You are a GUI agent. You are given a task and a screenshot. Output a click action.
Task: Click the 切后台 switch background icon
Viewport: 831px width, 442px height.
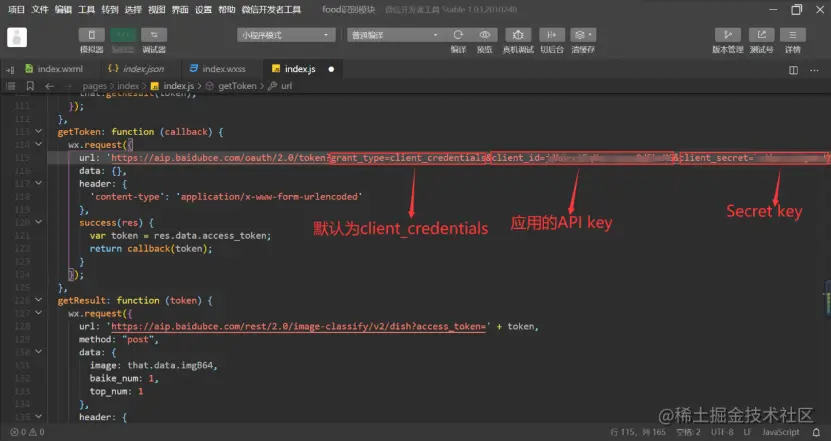552,35
